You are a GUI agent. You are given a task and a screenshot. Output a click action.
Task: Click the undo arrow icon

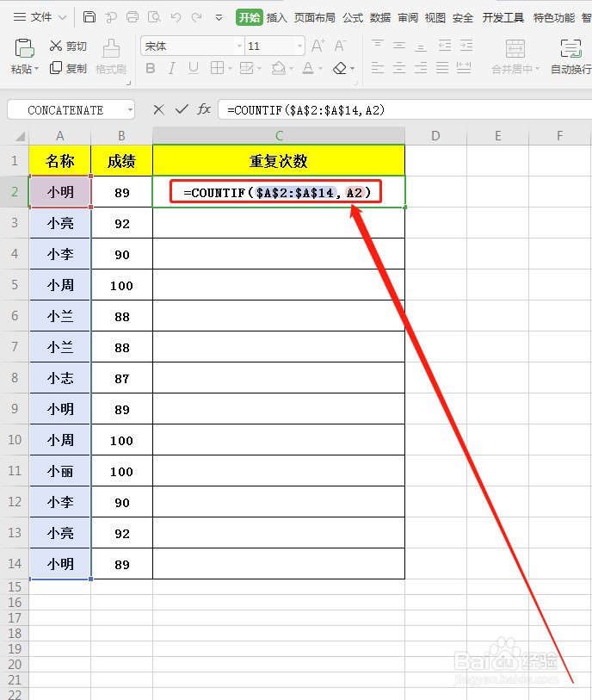(176, 17)
